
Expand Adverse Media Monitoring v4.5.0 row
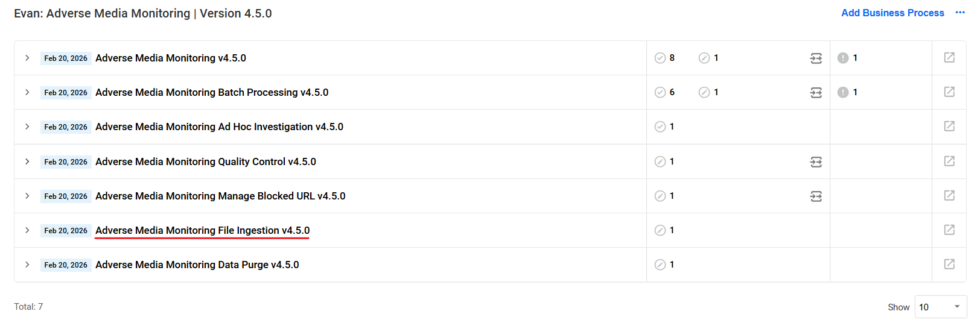[27, 58]
